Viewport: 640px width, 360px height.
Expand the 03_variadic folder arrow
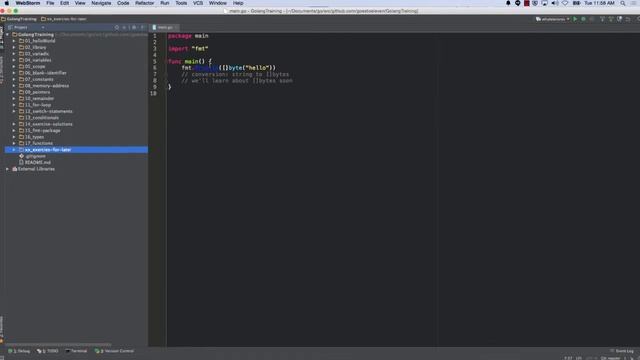click(14, 54)
